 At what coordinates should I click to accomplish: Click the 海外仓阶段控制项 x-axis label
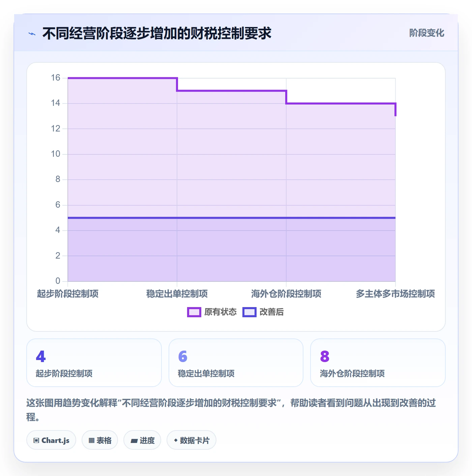(x=286, y=294)
